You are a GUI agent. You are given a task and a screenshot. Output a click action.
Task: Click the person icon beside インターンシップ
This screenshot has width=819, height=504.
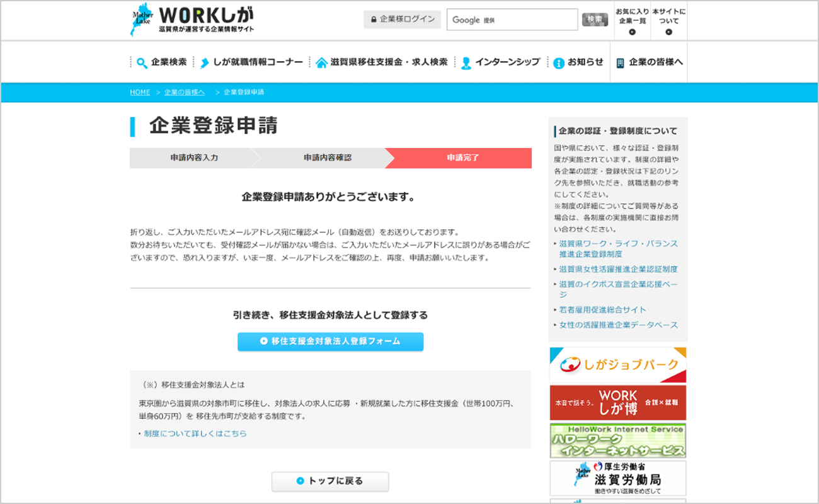pos(466,62)
